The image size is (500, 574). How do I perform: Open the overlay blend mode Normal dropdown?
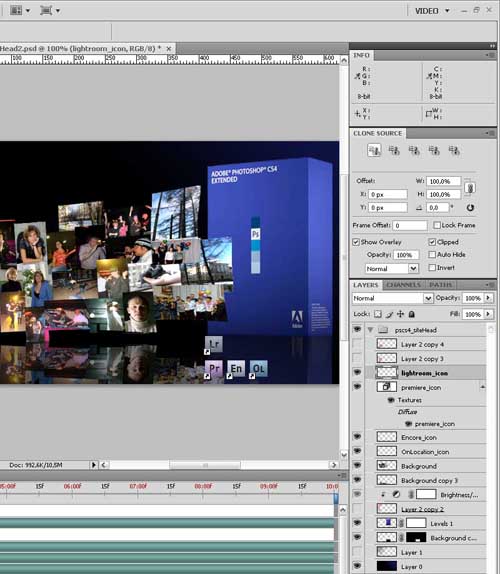coord(413,268)
